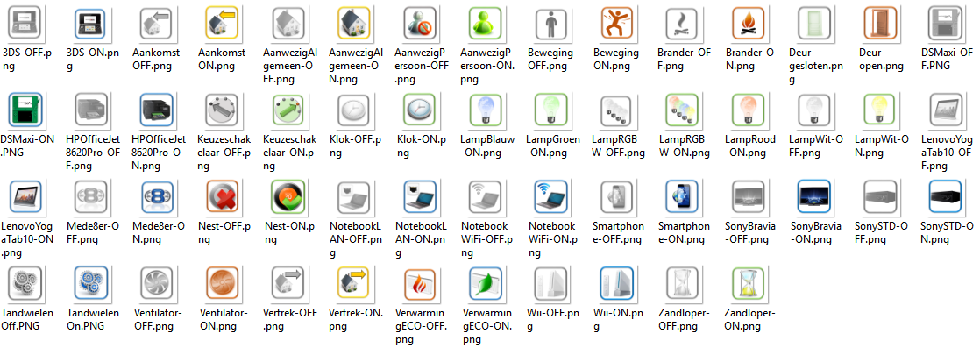Click the Wii-ON.png console icon

pos(616,283)
